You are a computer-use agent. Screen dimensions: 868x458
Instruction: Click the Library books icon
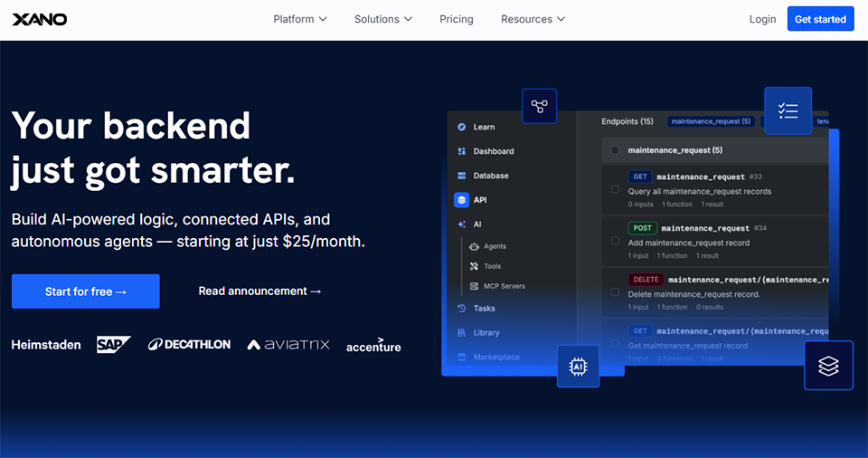pos(462,333)
